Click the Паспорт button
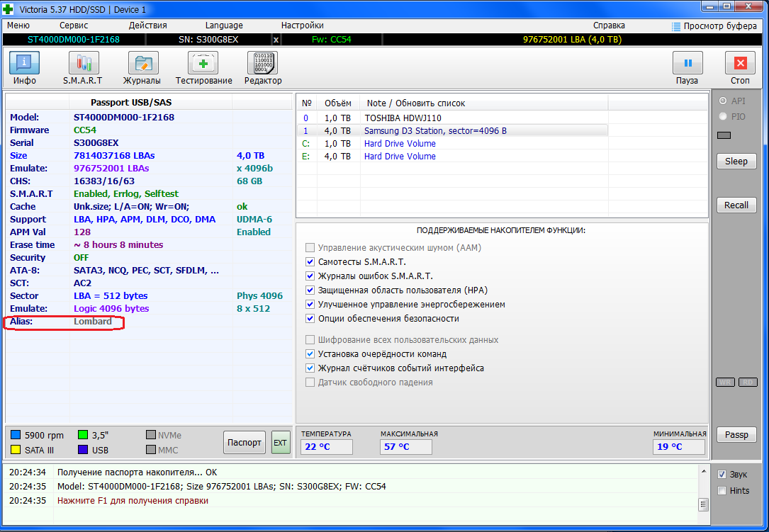 tap(245, 442)
